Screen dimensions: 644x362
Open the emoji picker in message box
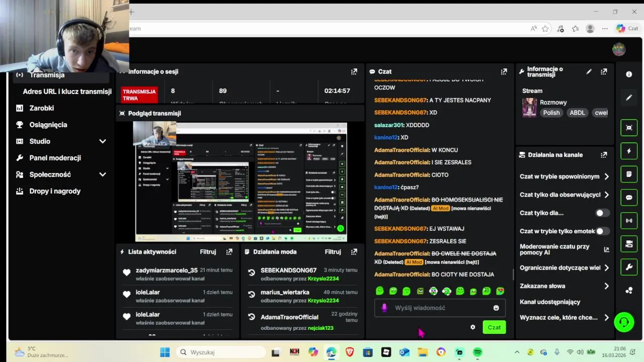[x=496, y=308]
